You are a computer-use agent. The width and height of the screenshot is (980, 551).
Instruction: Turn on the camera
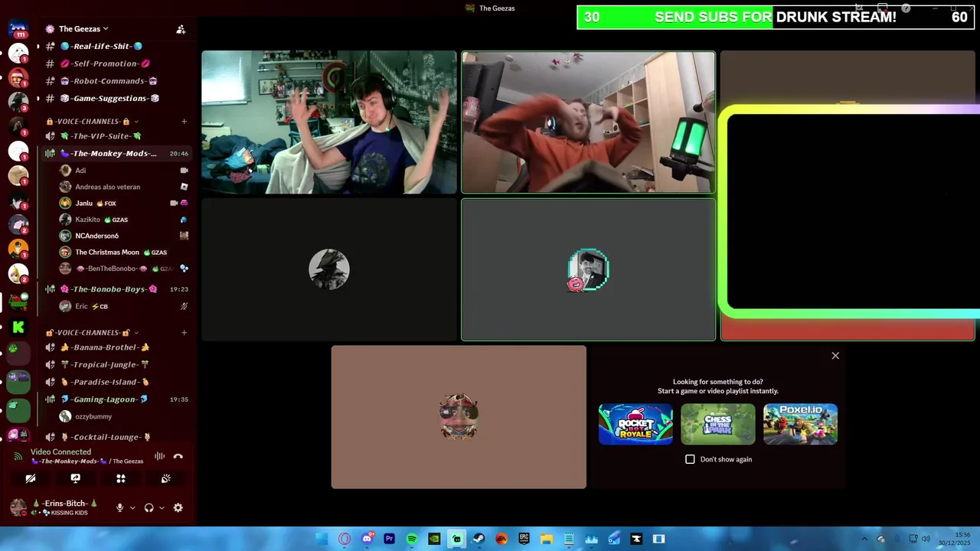[x=31, y=478]
